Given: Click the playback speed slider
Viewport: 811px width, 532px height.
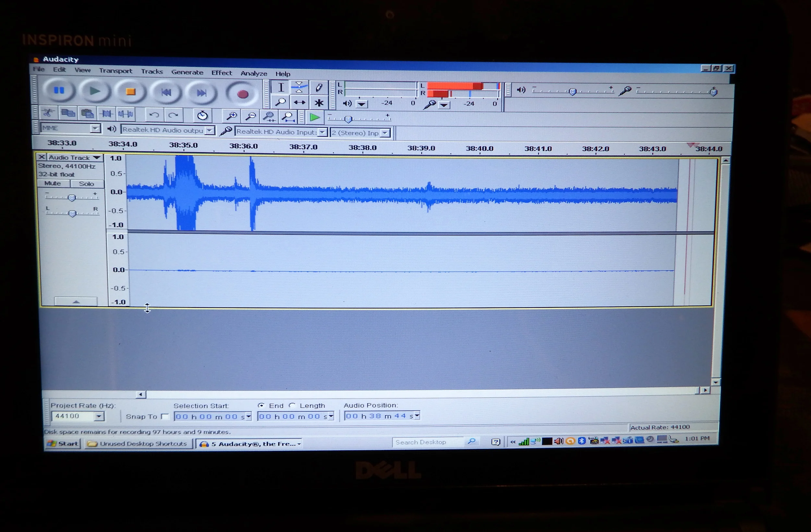Looking at the screenshot, I should pyautogui.click(x=358, y=119).
